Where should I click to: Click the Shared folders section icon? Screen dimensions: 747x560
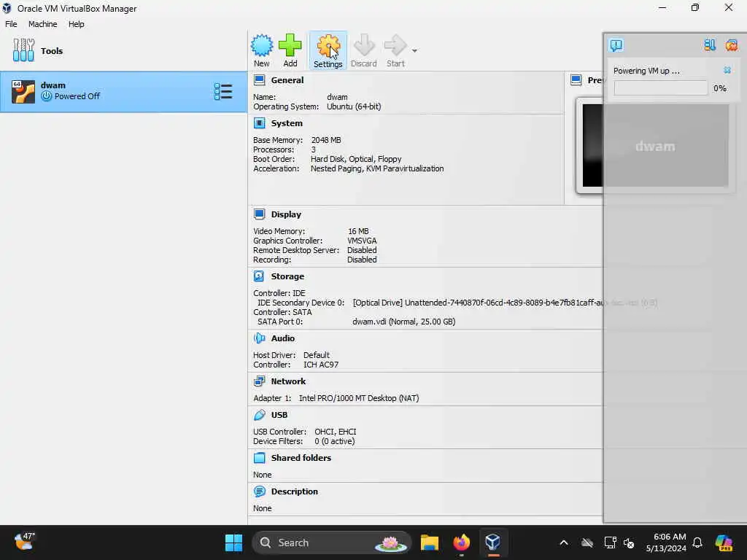pos(259,458)
